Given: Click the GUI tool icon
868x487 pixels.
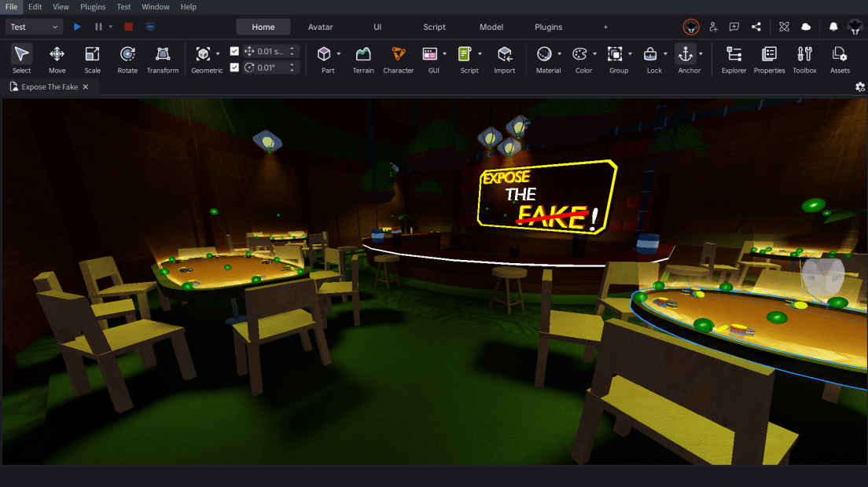Looking at the screenshot, I should point(430,54).
